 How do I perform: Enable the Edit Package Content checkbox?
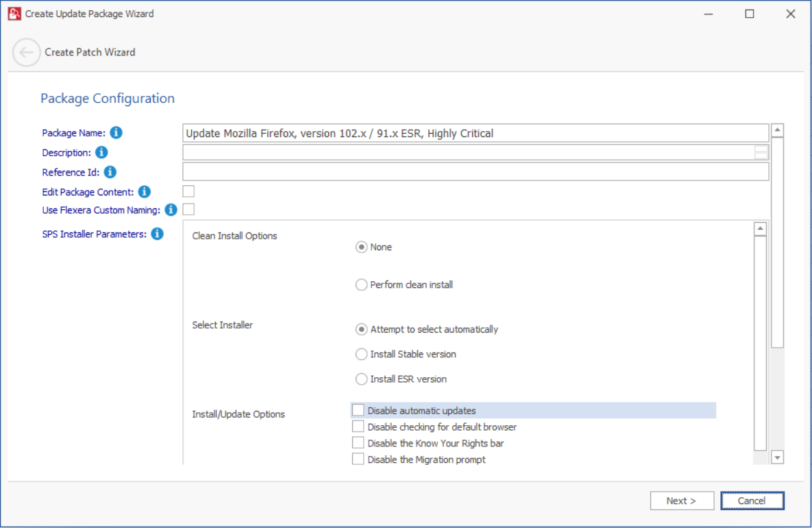pos(188,191)
